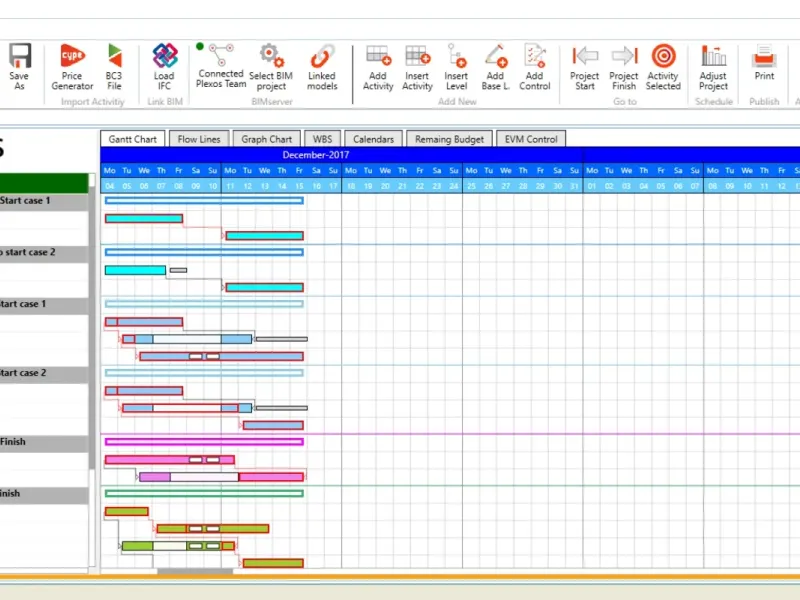Choose Select BIM project
This screenshot has width=800, height=600.
271,67
